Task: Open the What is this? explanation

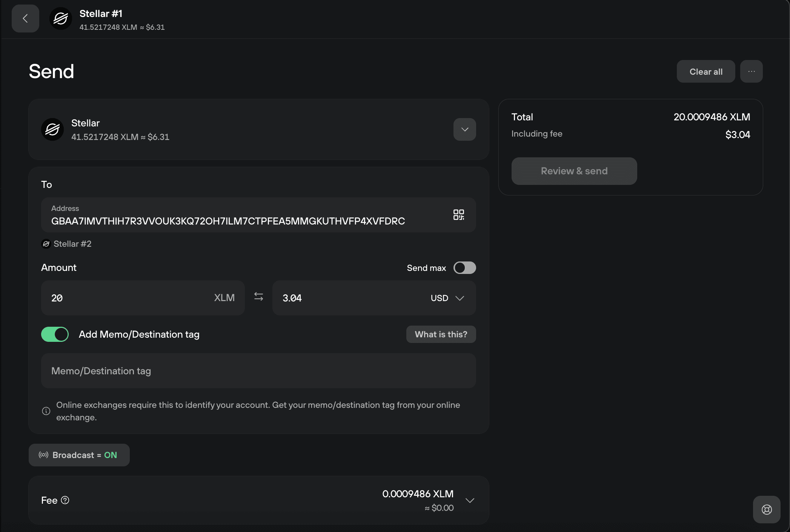Action: pyautogui.click(x=441, y=334)
